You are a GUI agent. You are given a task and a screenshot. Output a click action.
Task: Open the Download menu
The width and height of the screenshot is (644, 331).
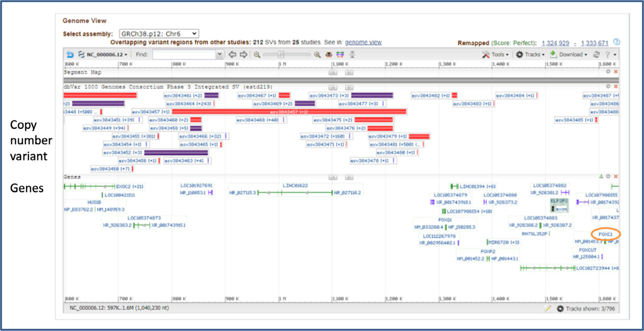[569, 54]
